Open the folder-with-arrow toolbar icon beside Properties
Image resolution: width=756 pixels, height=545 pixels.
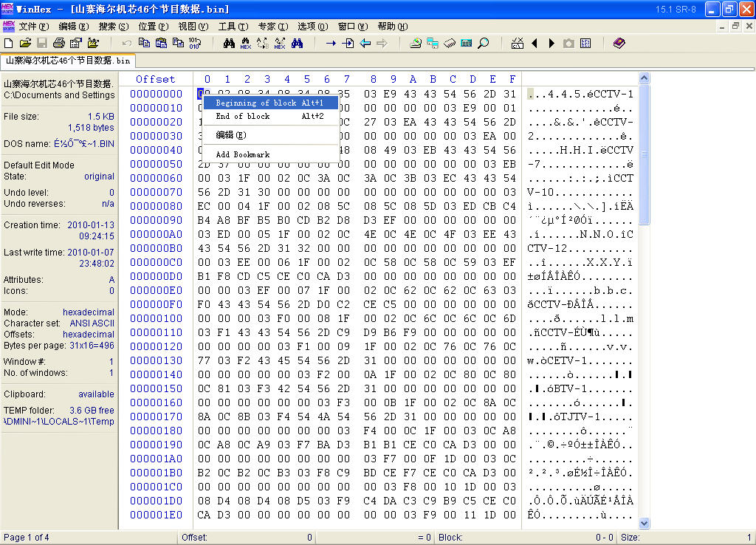click(x=93, y=44)
